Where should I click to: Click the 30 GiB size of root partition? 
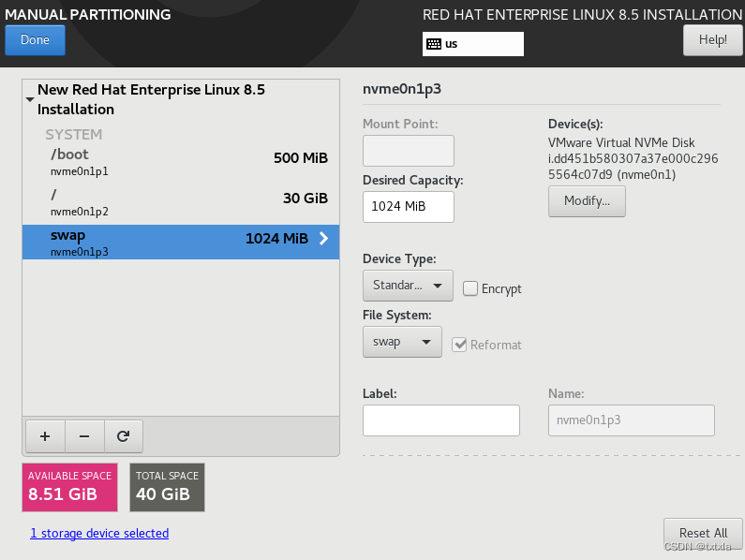click(305, 199)
